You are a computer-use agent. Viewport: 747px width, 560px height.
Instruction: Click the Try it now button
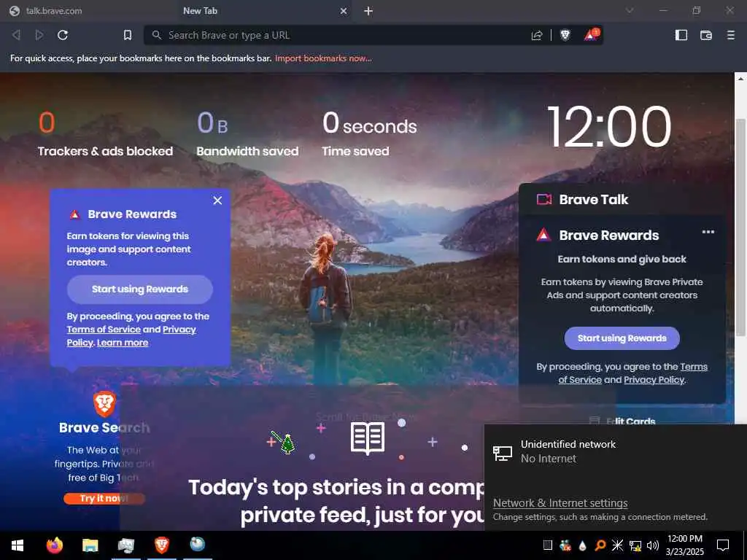coord(104,499)
